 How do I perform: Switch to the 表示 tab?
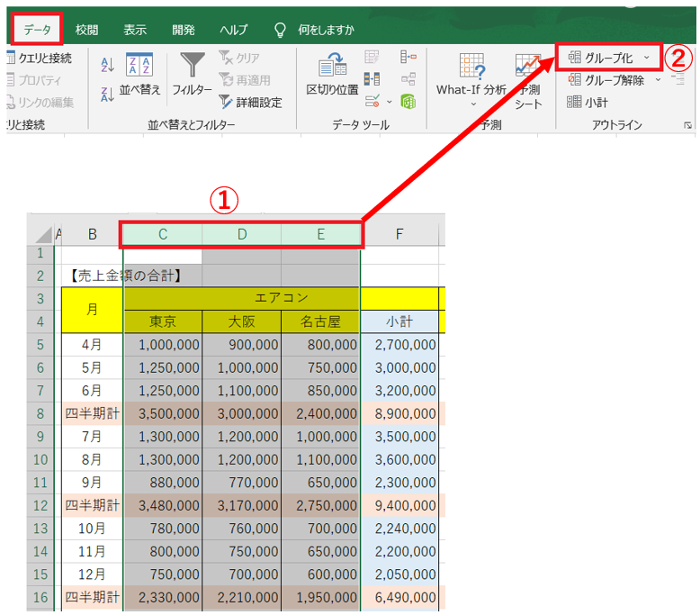coord(135,30)
